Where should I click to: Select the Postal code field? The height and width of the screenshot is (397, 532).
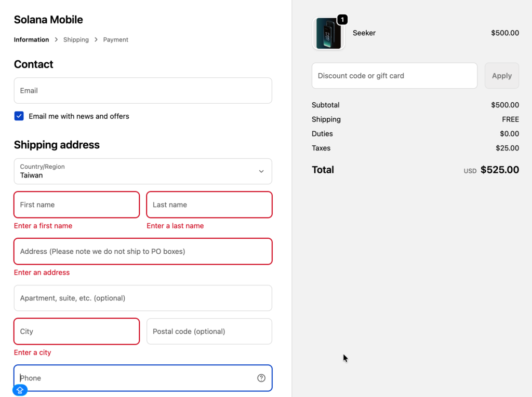coord(209,332)
